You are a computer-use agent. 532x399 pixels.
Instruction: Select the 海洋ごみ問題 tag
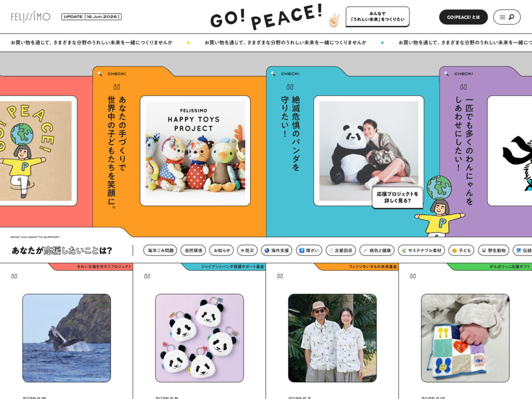point(160,251)
